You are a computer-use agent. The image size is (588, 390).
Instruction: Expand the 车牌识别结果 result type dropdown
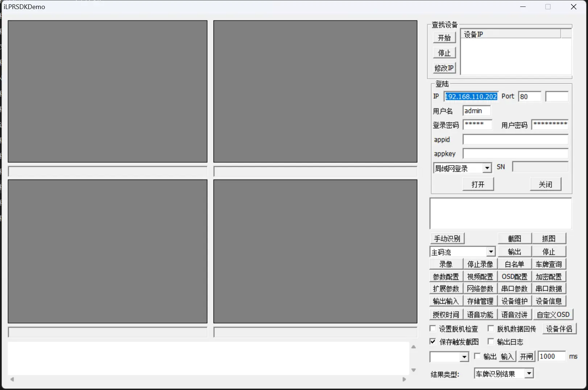529,373
